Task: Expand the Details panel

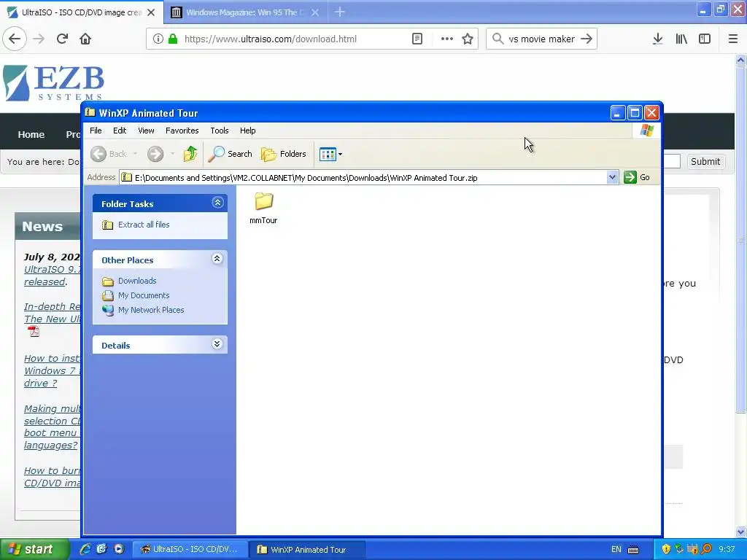Action: tap(217, 344)
